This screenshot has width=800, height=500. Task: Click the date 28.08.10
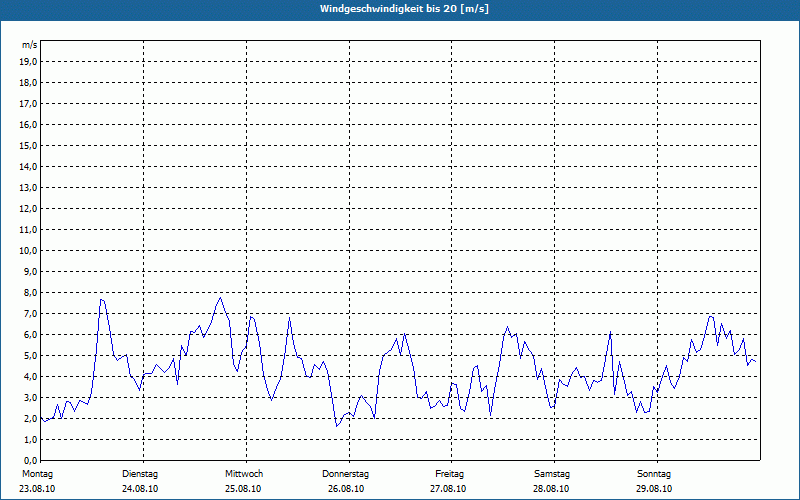point(551,489)
